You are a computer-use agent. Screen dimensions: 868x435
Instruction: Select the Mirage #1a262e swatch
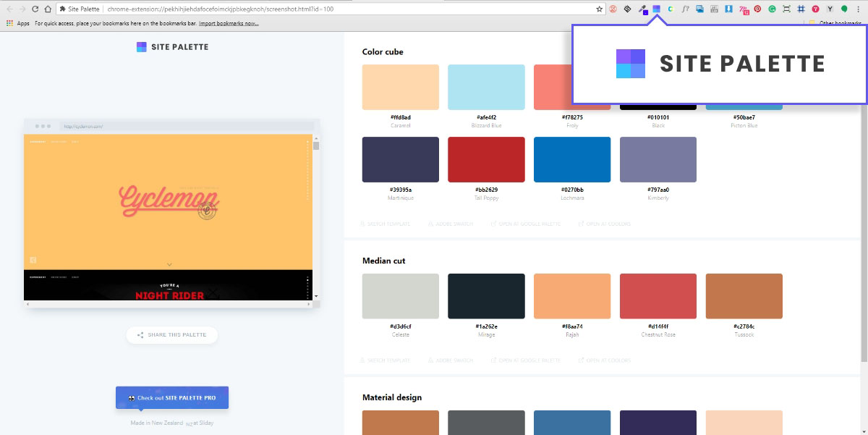[x=486, y=296]
